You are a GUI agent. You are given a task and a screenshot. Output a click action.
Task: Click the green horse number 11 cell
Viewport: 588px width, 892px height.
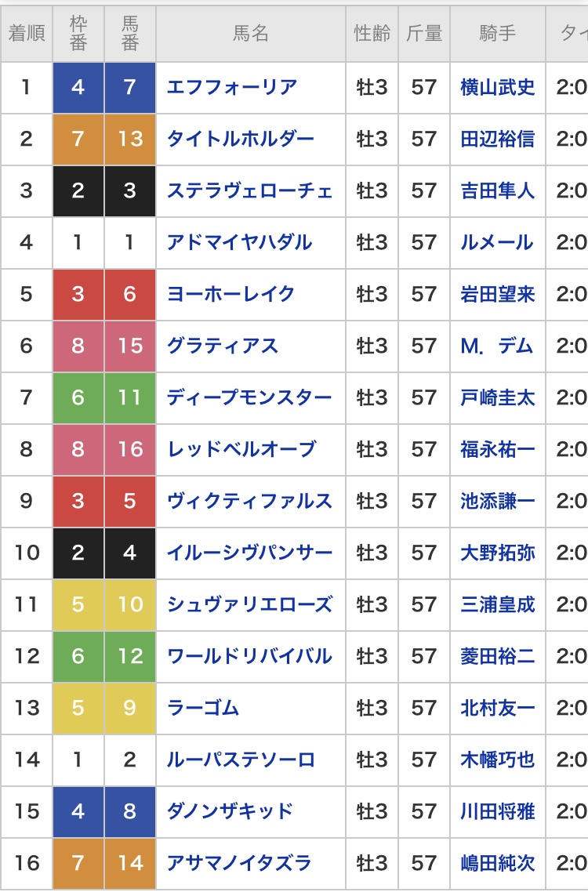(x=130, y=397)
